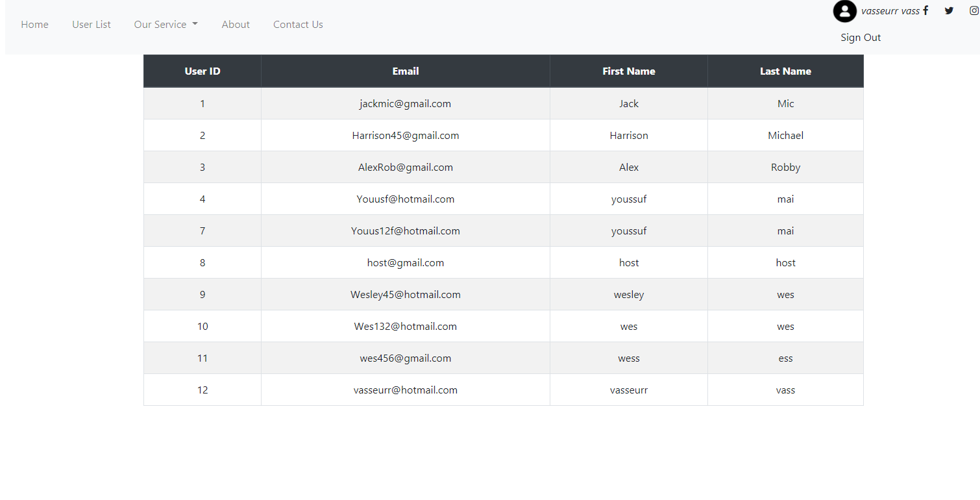Screen dimensions: 980x500
Task: Click User ID cell 11
Action: coord(202,358)
